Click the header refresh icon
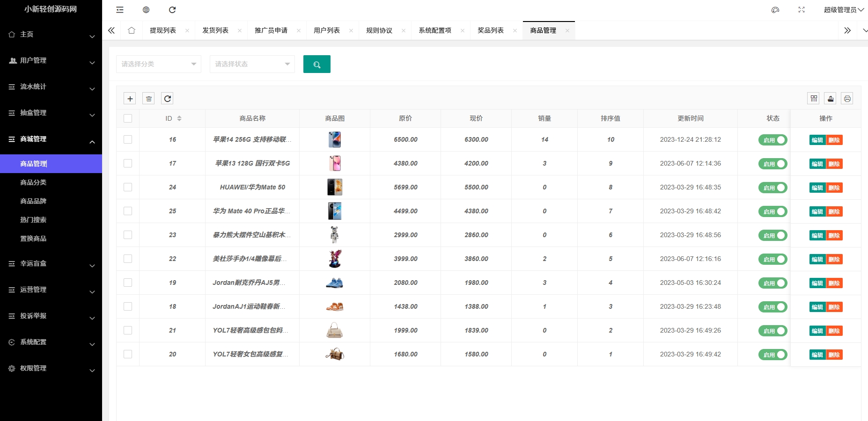 [172, 10]
